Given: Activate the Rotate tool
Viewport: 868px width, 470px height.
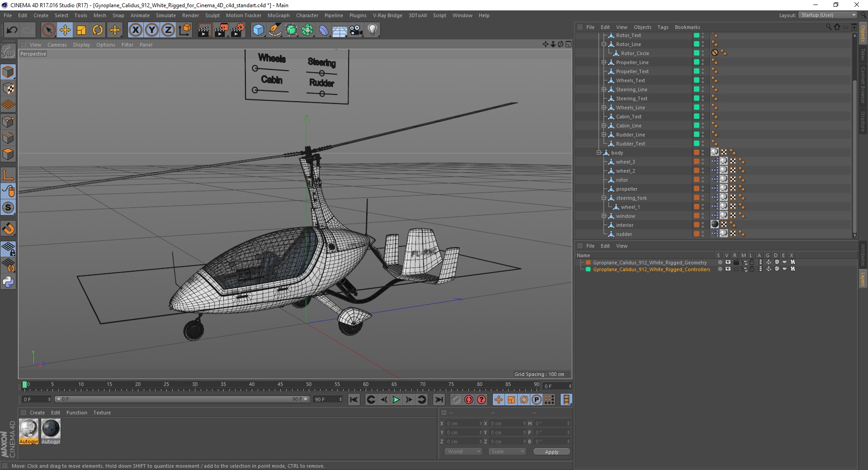Looking at the screenshot, I should click(x=98, y=30).
